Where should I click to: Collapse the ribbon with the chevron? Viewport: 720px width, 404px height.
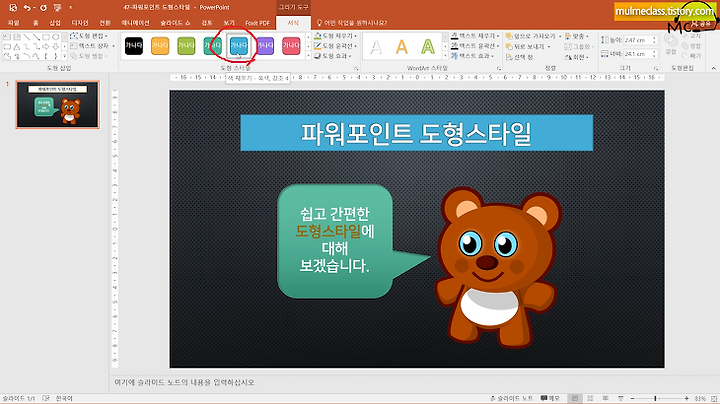point(713,68)
